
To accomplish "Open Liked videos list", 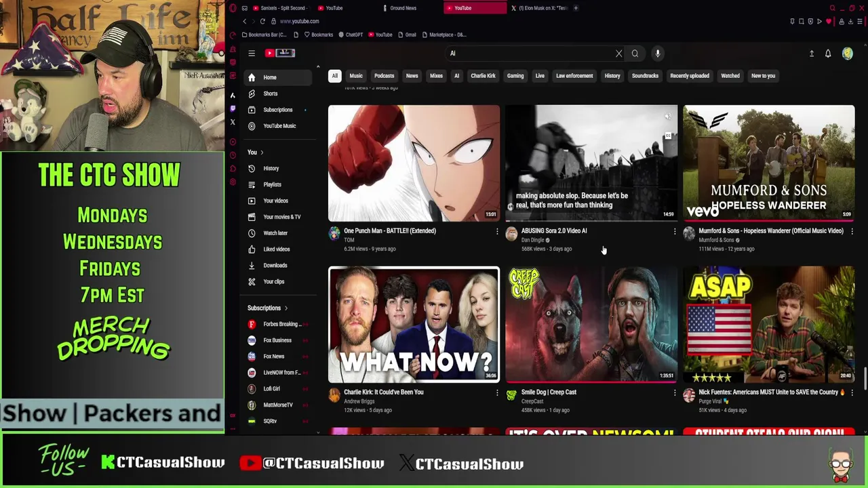I will click(x=277, y=249).
